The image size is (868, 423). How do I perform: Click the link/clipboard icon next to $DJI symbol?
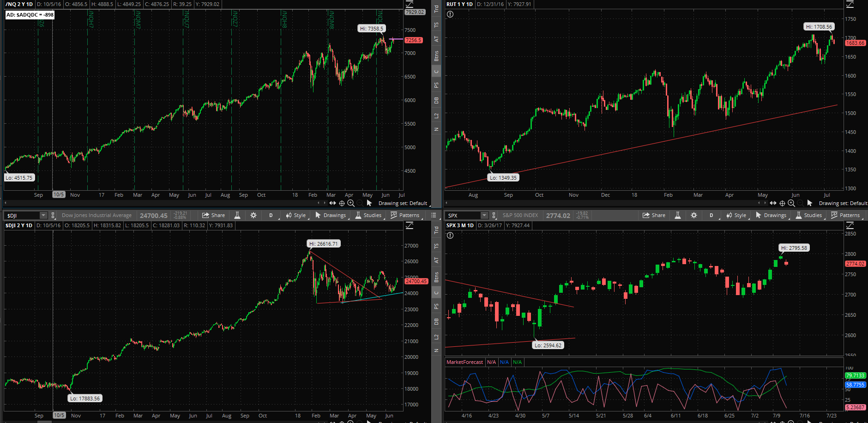(53, 215)
